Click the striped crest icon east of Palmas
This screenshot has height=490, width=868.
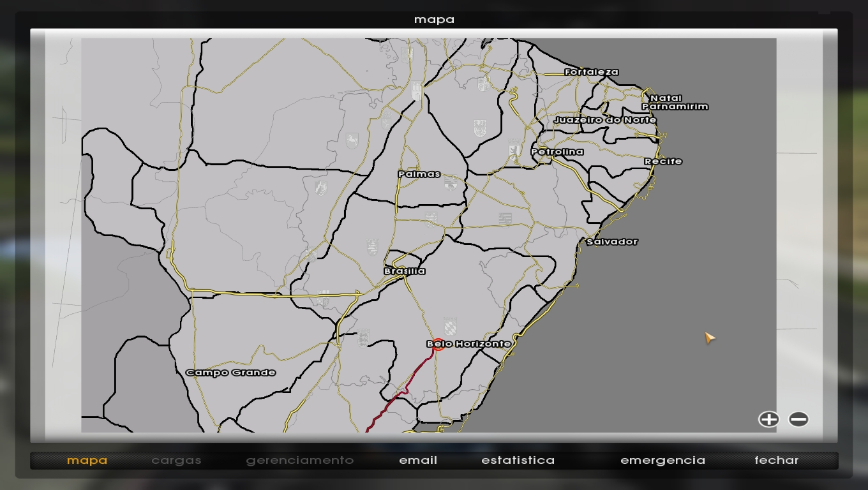pos(505,219)
